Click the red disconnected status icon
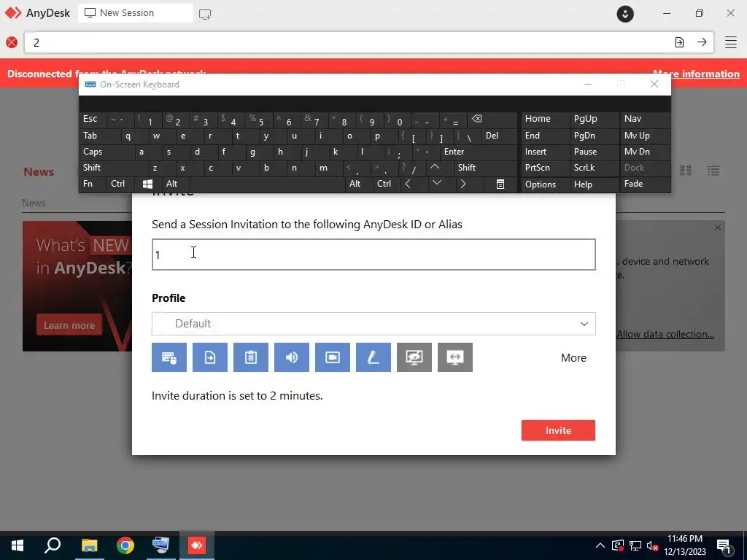Viewport: 747px width, 560px height. 12,42
